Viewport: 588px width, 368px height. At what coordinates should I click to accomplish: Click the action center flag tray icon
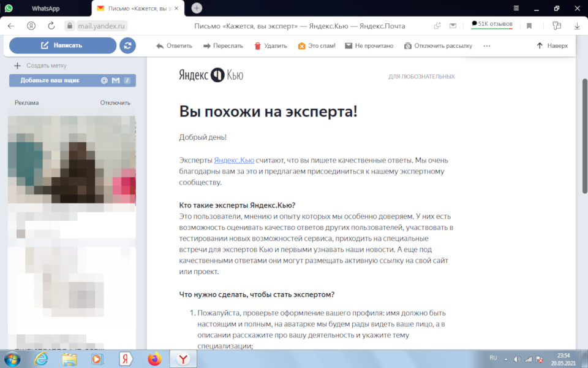pyautogui.click(x=539, y=359)
